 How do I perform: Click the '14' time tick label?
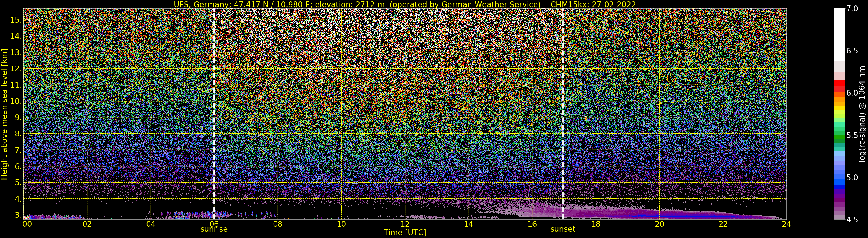[x=468, y=224]
